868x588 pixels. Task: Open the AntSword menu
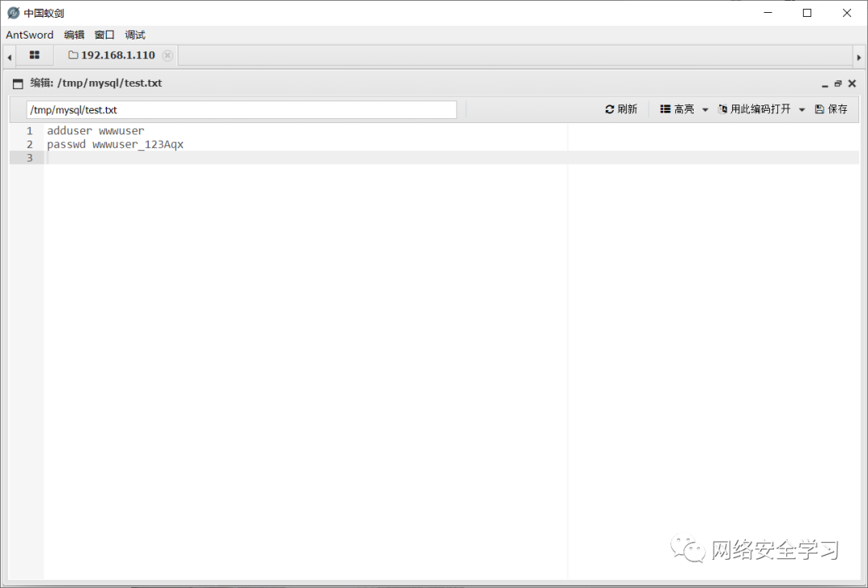point(30,35)
